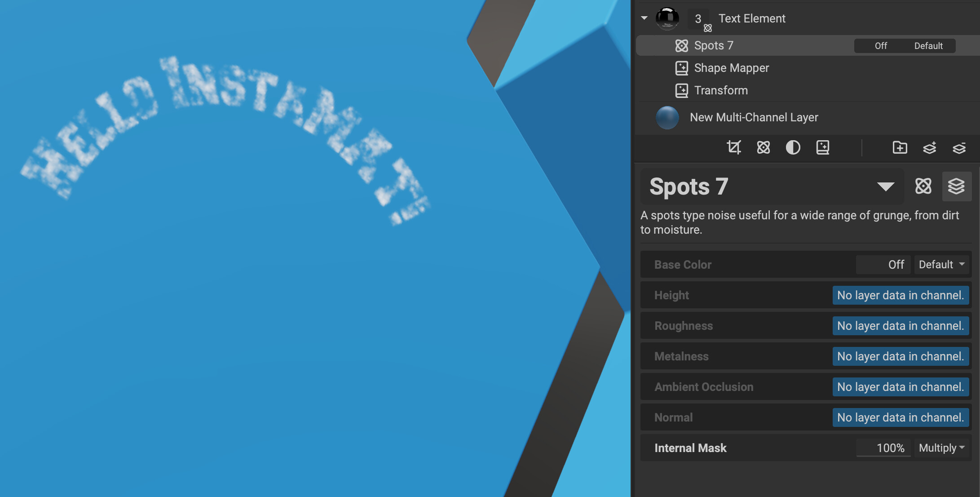Click Internal Mask 100% opacity slider
This screenshot has width=980, height=497.
click(x=883, y=448)
